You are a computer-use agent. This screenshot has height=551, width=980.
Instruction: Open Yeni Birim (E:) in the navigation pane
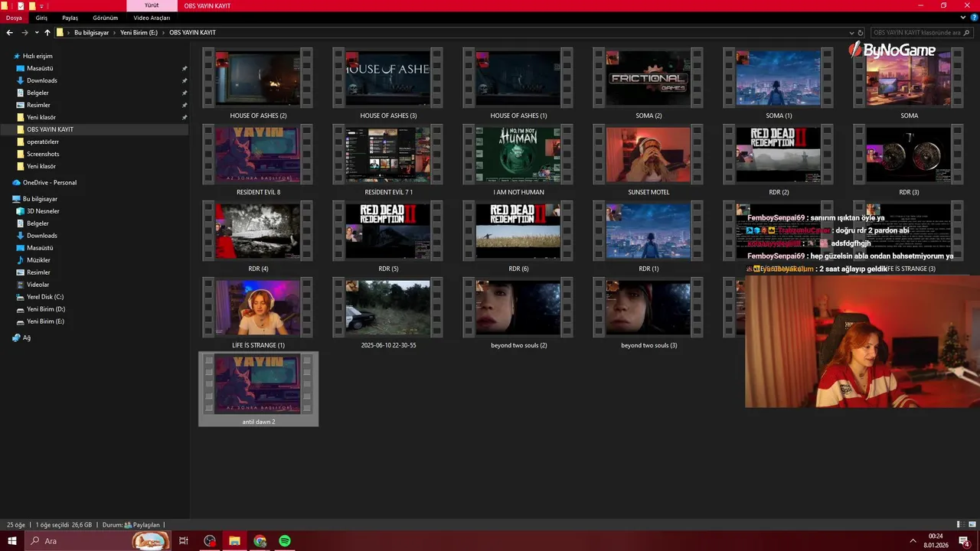pyautogui.click(x=45, y=321)
